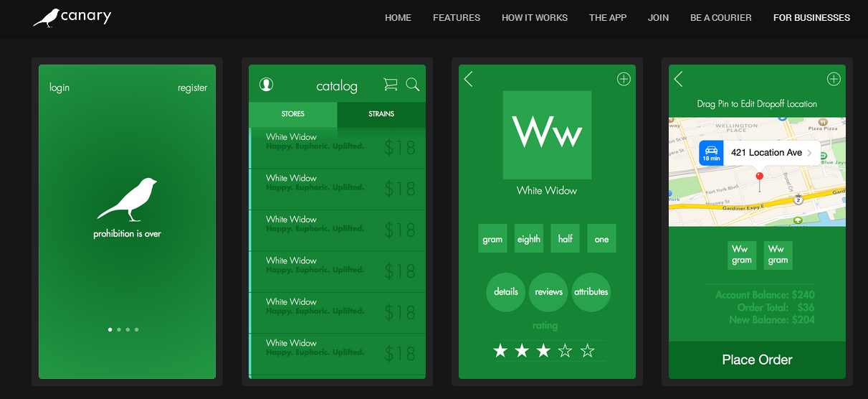Open the shopping cart in catalog header
The image size is (868, 399).
[x=390, y=85]
